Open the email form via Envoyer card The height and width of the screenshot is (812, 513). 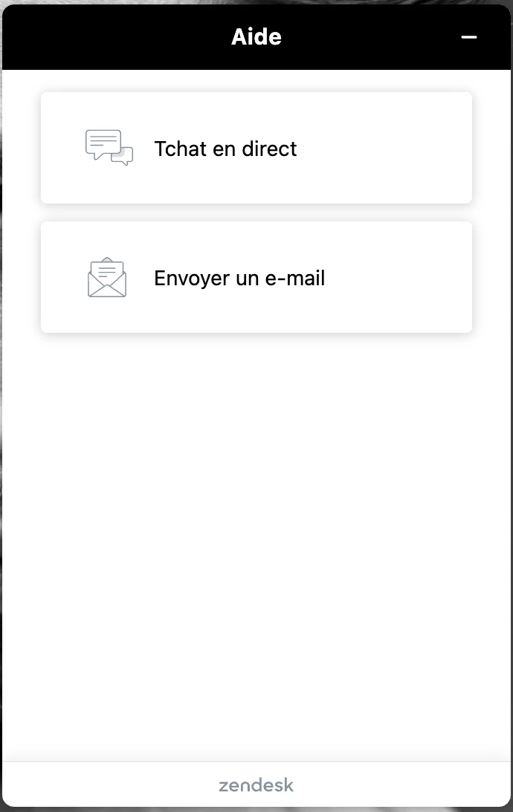pos(256,277)
